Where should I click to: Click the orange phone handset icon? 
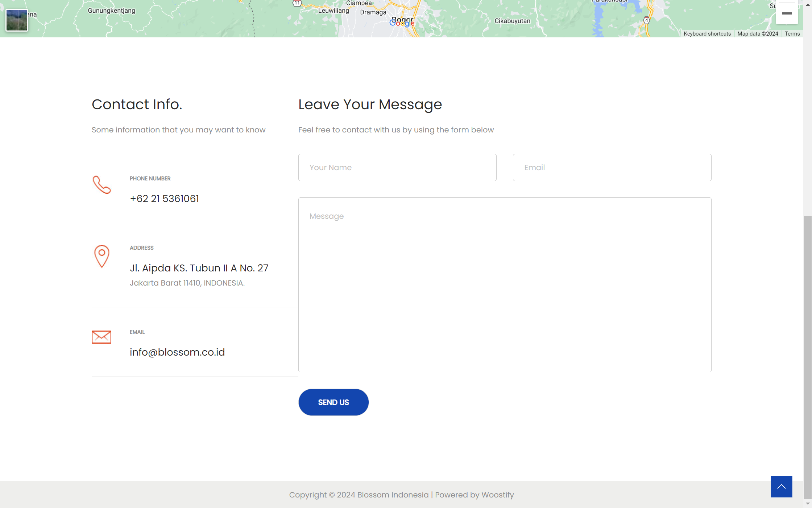(101, 185)
